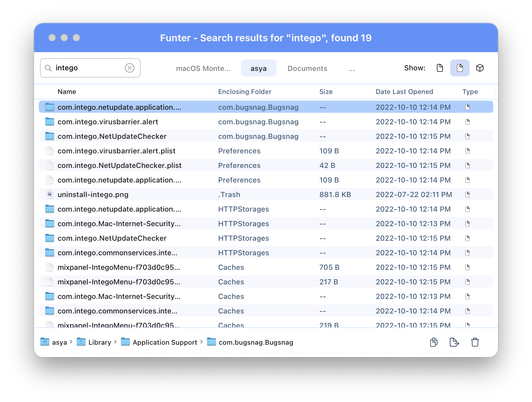Switch to the asya tab

click(258, 68)
